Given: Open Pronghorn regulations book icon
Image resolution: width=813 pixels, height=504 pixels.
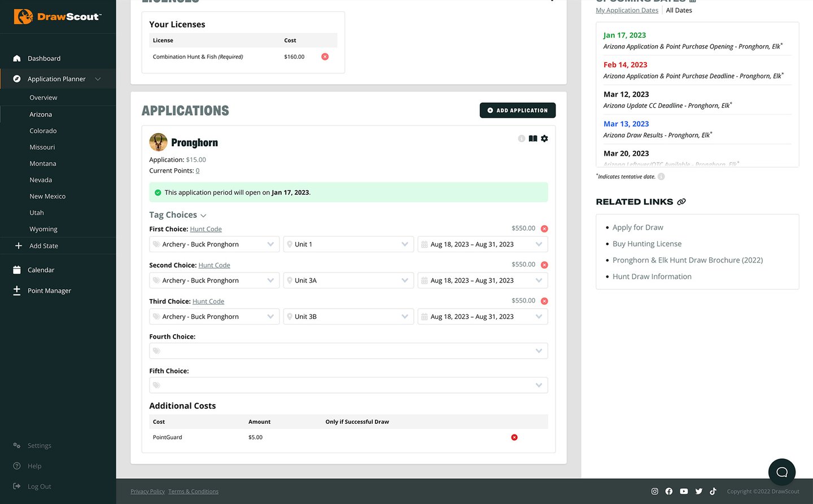Looking at the screenshot, I should tap(533, 138).
